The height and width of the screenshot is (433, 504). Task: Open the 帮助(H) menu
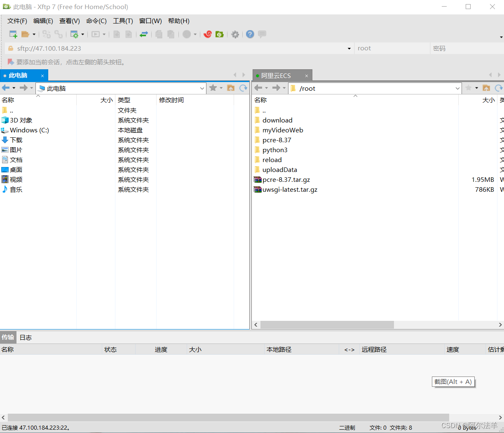pyautogui.click(x=179, y=21)
